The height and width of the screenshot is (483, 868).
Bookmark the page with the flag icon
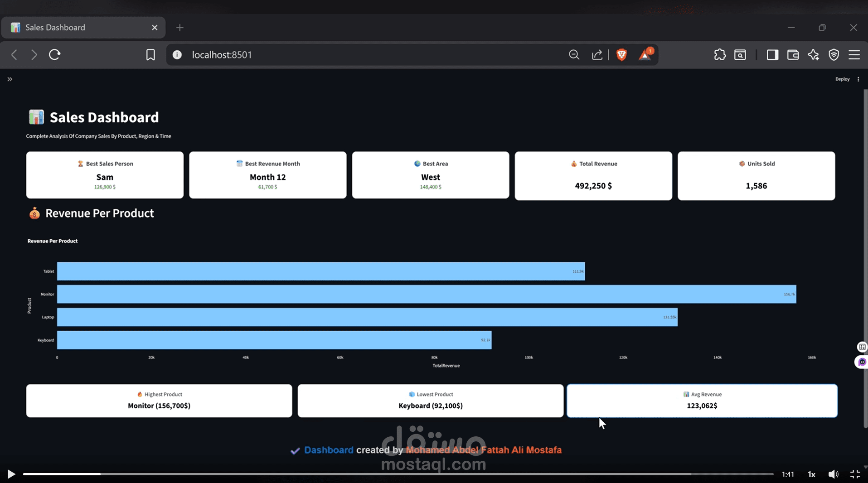point(150,54)
